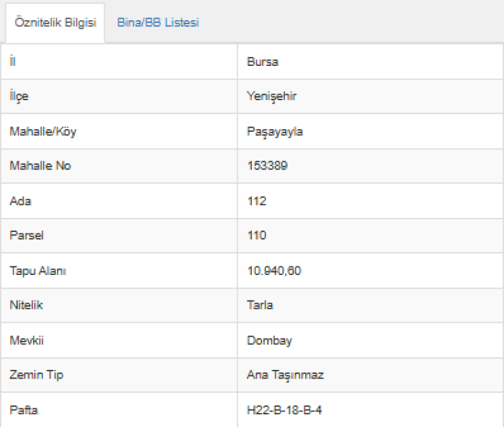The height and width of the screenshot is (427, 504).
Task: Click the Nitelik value Tarla
Action: tap(260, 305)
